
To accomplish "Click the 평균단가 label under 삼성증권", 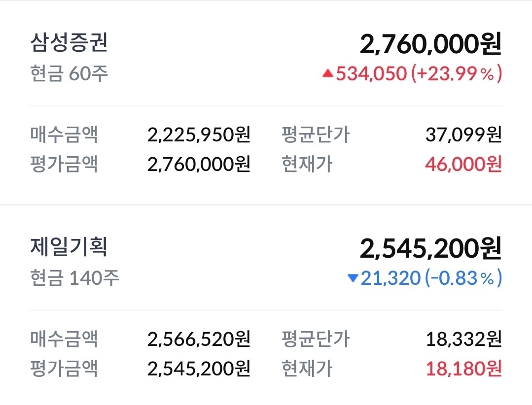I will coord(316,134).
